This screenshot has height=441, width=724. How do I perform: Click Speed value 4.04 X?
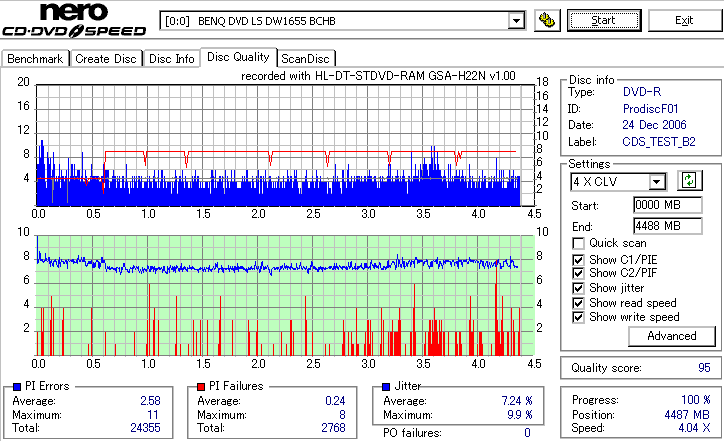point(694,428)
